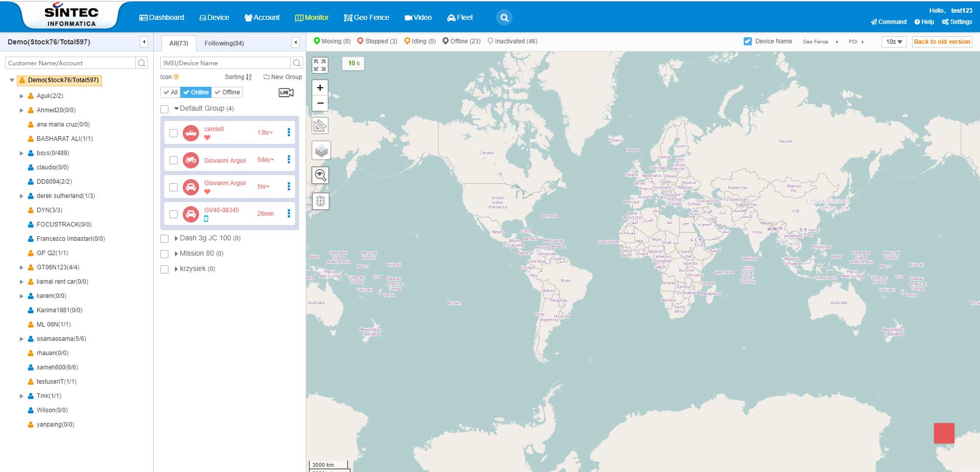Toggle the traffic light map icon

321,201
